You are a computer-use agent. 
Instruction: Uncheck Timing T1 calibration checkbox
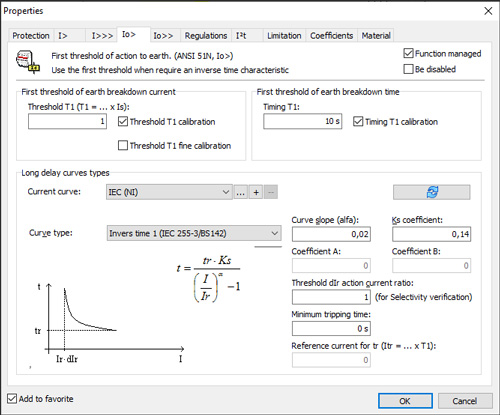358,121
